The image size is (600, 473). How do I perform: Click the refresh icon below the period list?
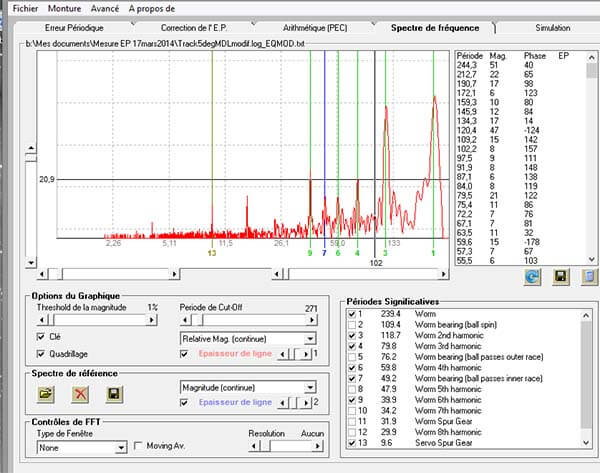pyautogui.click(x=532, y=276)
